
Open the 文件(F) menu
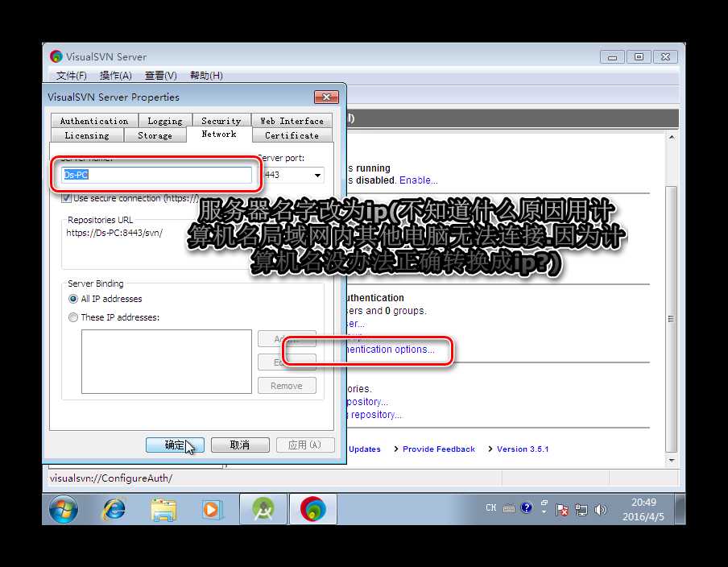[x=71, y=75]
